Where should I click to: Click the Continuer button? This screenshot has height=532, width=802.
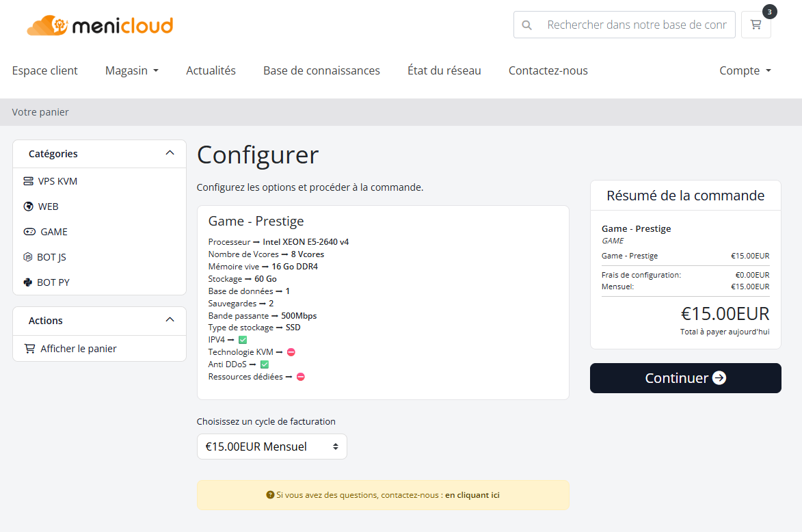click(685, 378)
